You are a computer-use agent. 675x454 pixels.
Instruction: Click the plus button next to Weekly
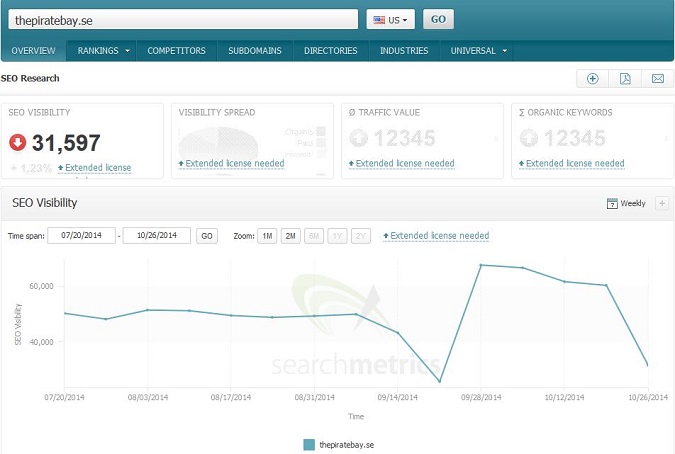tap(661, 204)
